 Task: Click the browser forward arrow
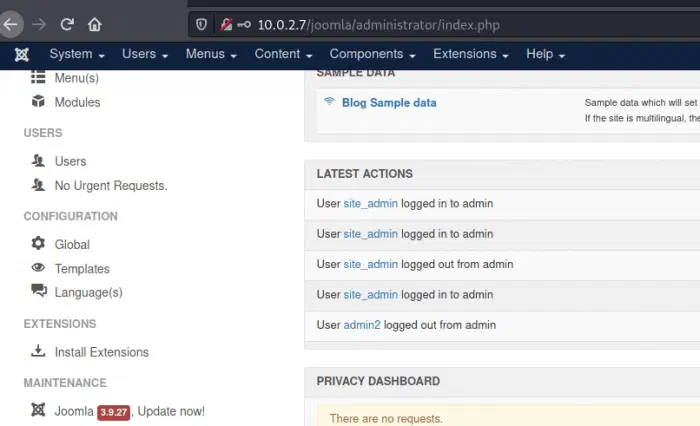(39, 24)
